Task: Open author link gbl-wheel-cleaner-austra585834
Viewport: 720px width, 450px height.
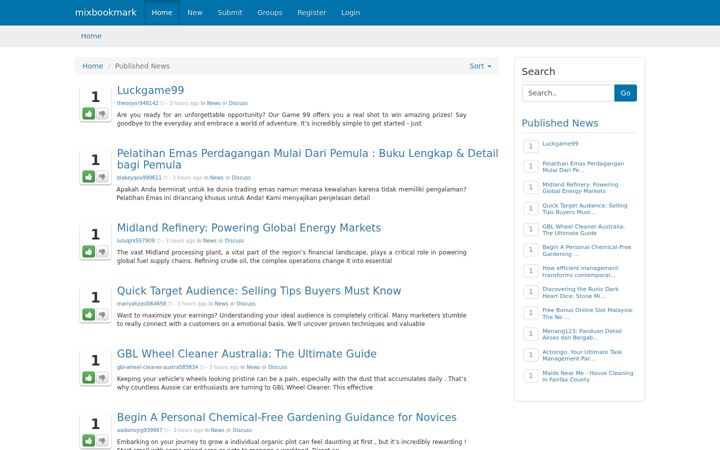Action: 157,367
